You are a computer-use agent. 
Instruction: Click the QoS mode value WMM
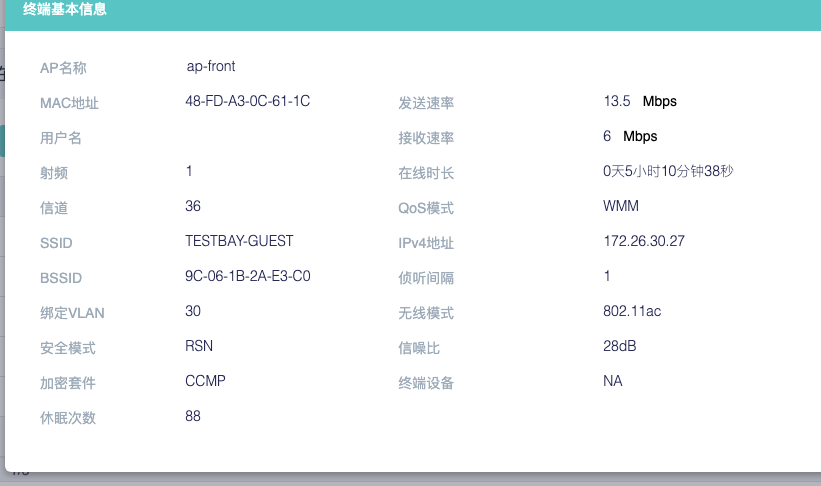[x=621, y=206]
